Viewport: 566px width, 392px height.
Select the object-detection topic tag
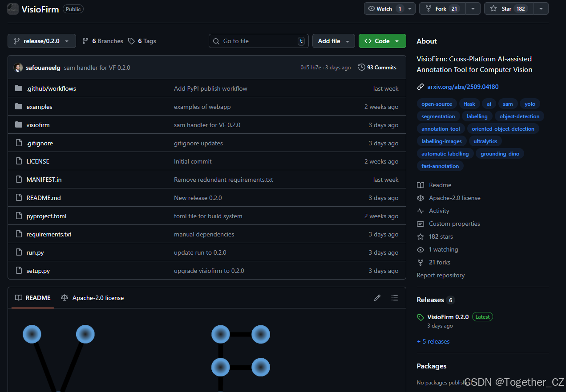coord(519,116)
